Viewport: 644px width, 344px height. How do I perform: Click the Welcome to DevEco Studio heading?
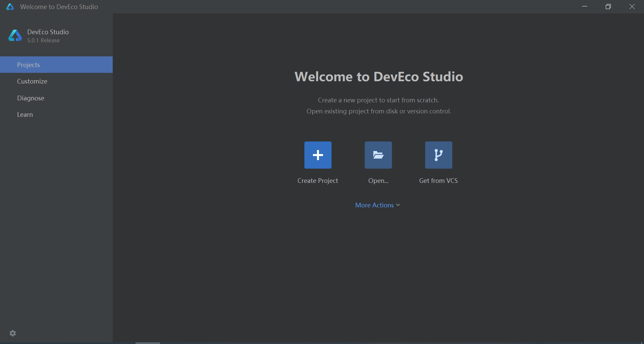click(379, 77)
